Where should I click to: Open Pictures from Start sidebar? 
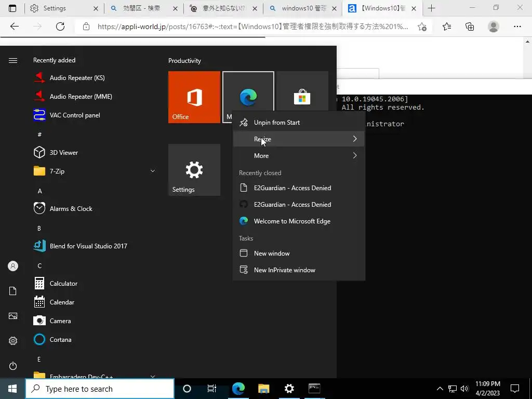pos(13,316)
